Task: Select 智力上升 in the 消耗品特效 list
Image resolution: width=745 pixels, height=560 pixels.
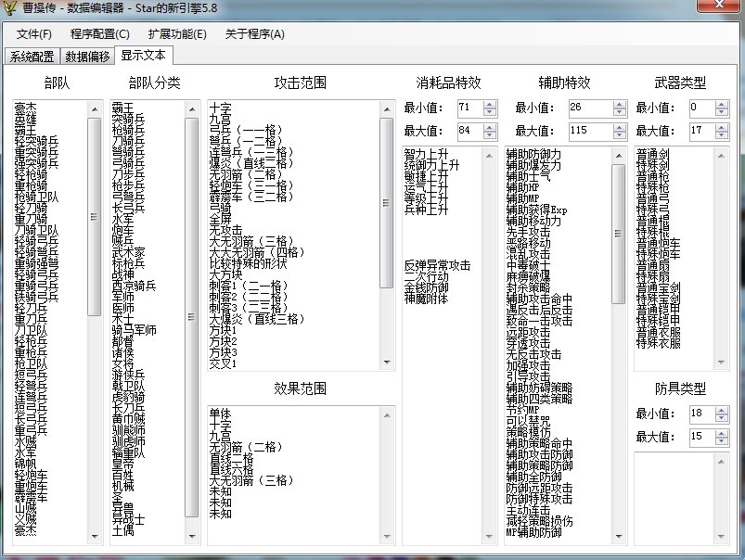Action: pyautogui.click(x=426, y=154)
